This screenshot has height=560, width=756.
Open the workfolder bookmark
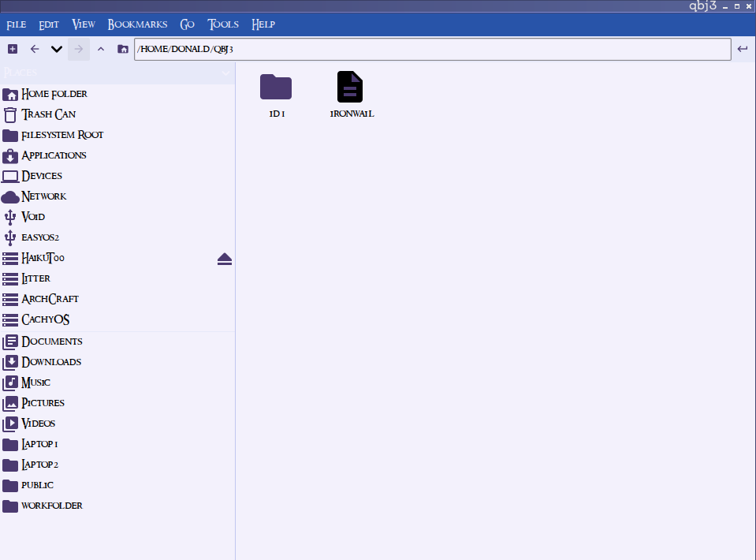pos(52,506)
